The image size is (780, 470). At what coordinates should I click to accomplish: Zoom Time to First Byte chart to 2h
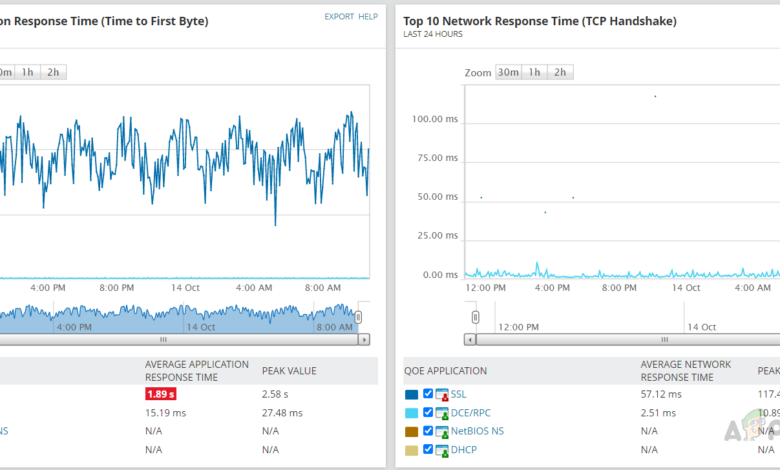point(53,72)
